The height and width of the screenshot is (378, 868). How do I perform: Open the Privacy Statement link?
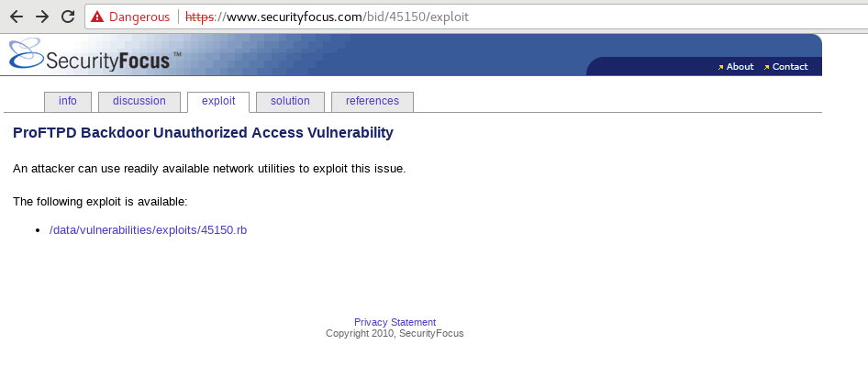click(x=395, y=322)
